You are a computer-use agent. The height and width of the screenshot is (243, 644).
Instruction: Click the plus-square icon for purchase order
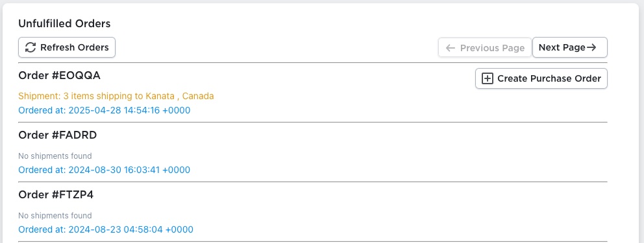coord(487,78)
